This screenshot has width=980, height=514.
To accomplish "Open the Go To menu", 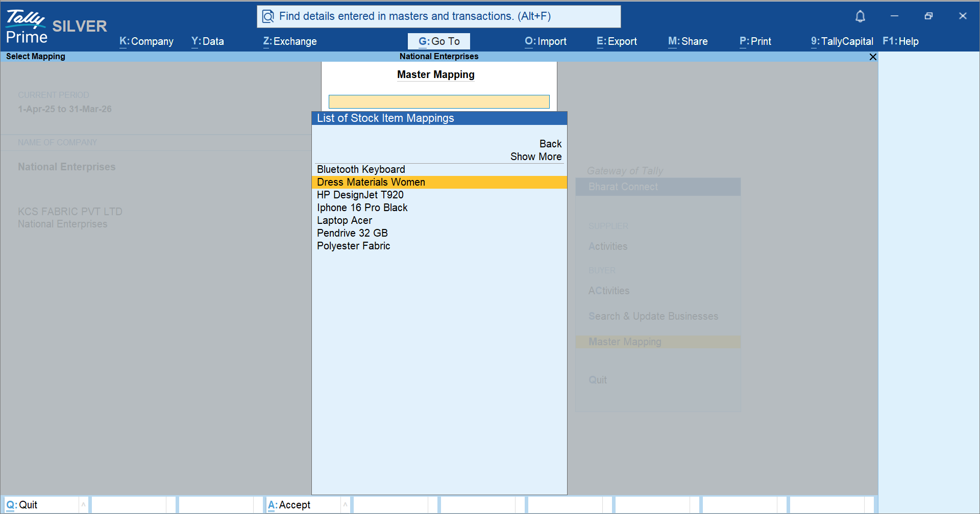I will point(438,41).
